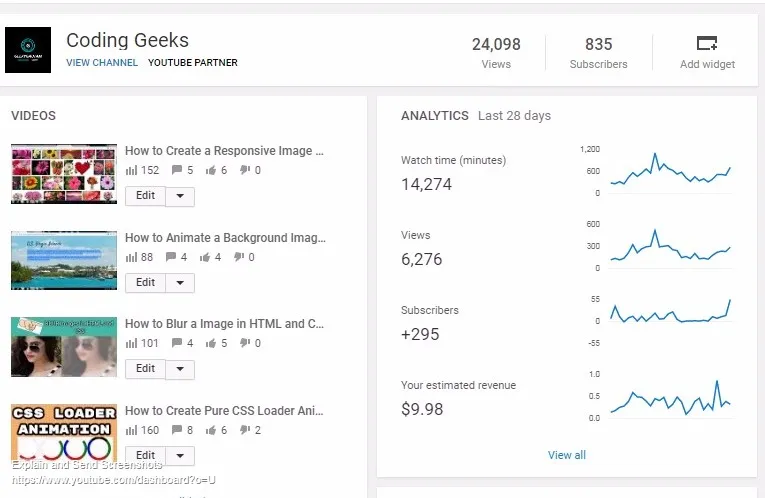
Task: Edit the Pure CSS Loader Animation video
Action: [x=145, y=456]
